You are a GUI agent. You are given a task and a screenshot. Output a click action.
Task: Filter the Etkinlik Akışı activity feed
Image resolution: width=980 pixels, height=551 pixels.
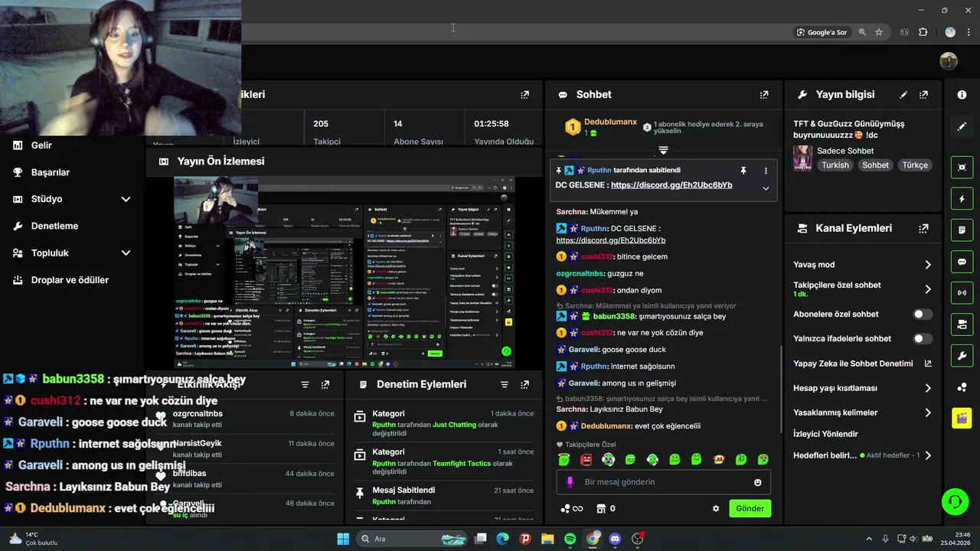click(x=305, y=385)
